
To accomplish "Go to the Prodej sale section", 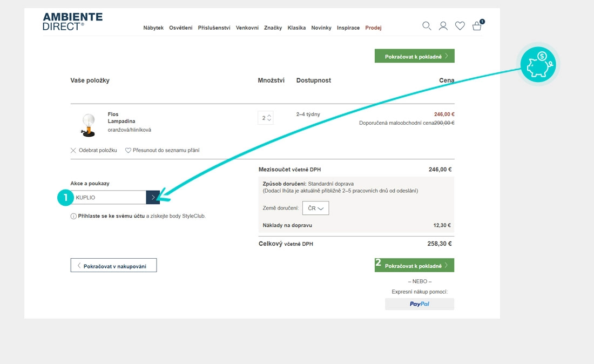I will pyautogui.click(x=373, y=28).
